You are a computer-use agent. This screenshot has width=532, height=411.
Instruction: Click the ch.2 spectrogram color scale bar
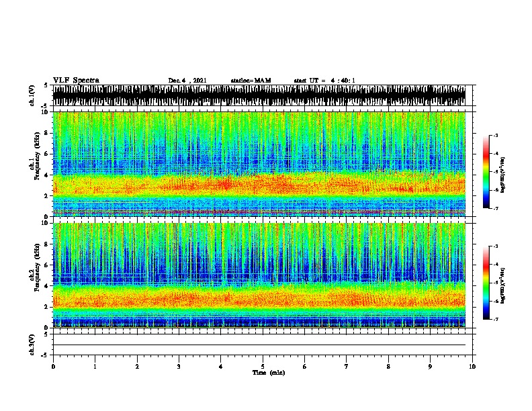(486, 283)
